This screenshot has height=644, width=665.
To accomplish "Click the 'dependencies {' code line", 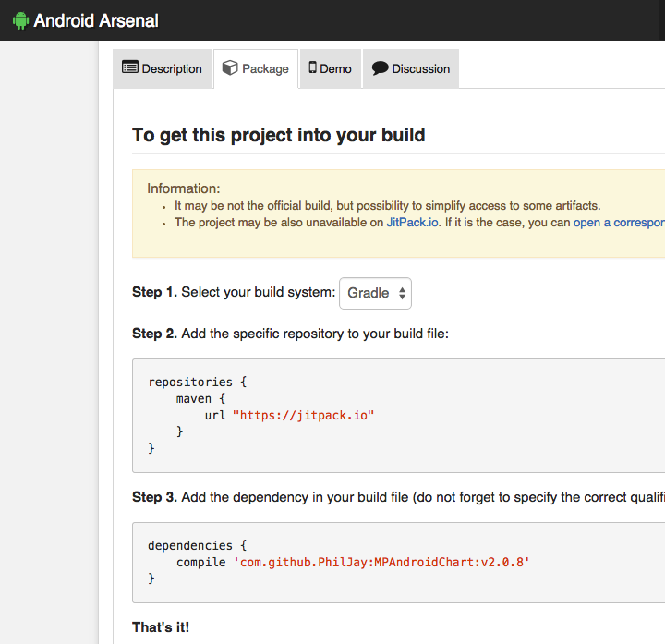I will (198, 545).
